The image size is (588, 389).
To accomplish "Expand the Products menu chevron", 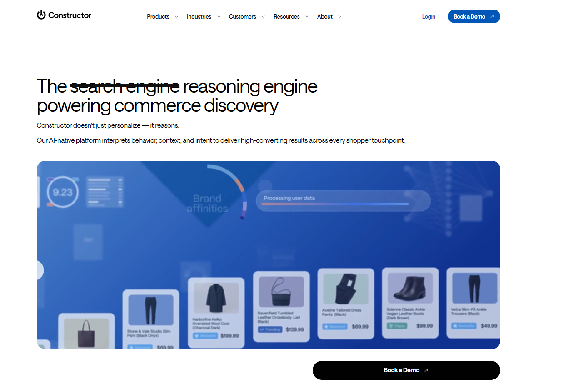I will [x=176, y=17].
